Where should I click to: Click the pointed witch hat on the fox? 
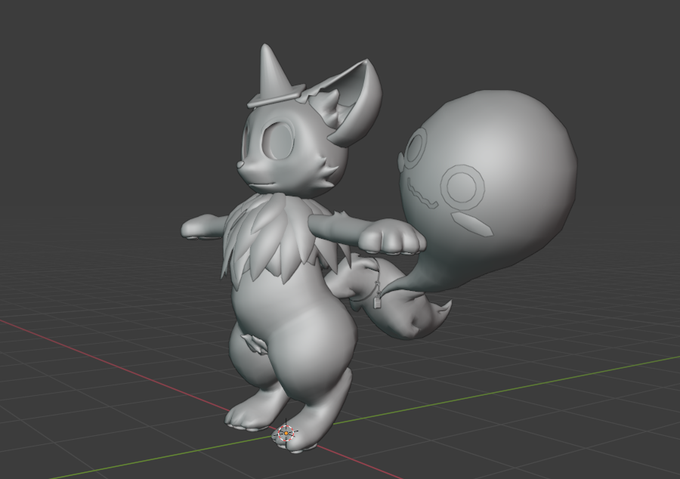(276, 77)
